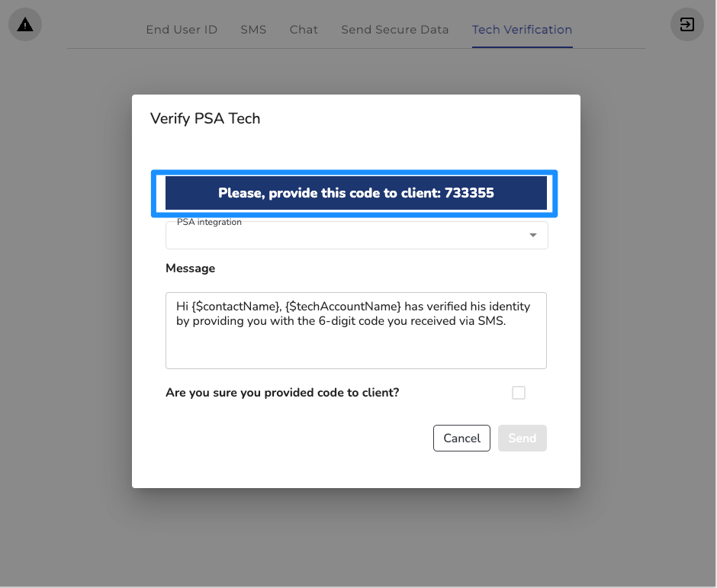Tick the provided code confirmation checkbox
This screenshot has width=717, height=588.
click(x=519, y=393)
